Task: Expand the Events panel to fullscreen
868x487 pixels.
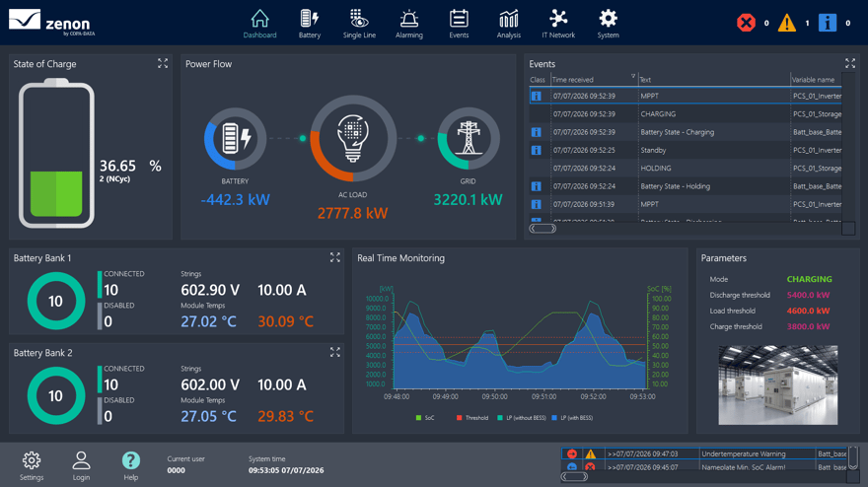Action: [x=850, y=64]
